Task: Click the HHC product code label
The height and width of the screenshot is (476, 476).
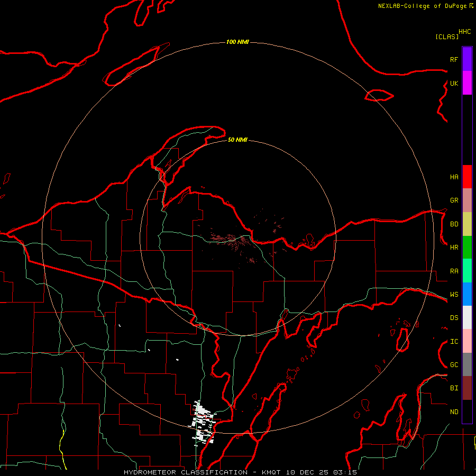Action: [464, 32]
